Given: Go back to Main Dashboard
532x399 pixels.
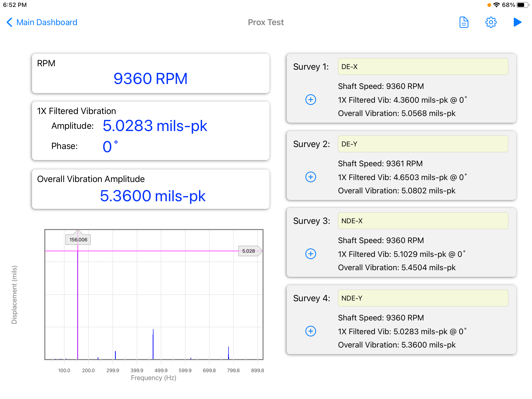Looking at the screenshot, I should click(x=42, y=22).
